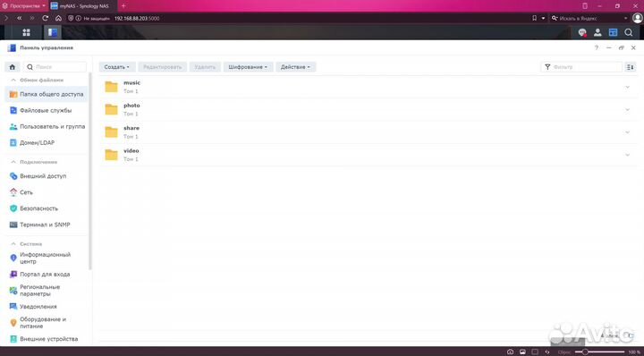Click the camera snapshot icon in status bar
The width and height of the screenshot is (644, 356).
tap(510, 352)
